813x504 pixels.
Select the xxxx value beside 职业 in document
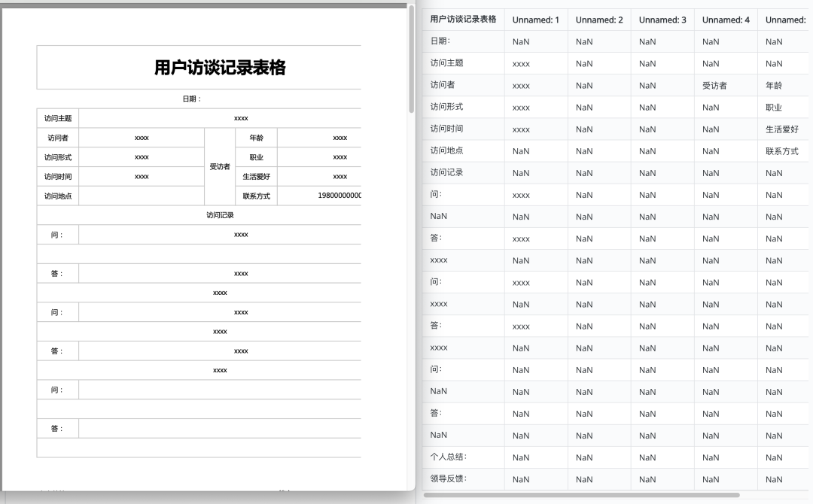pos(340,157)
